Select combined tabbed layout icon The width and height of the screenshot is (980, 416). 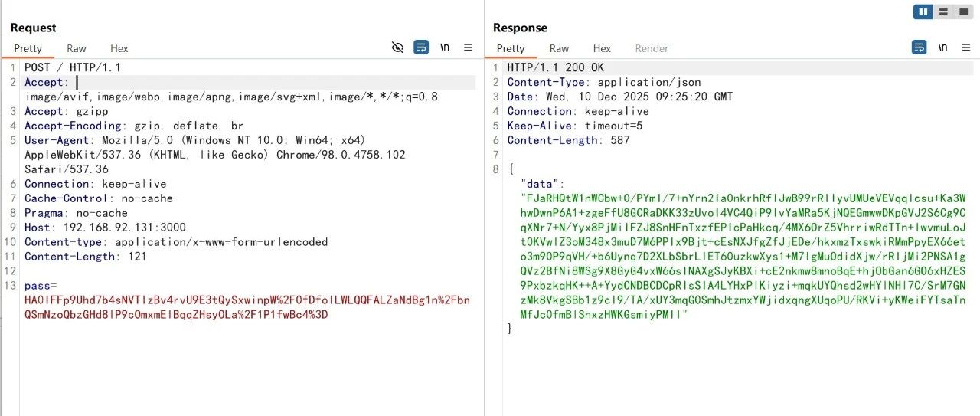point(962,11)
